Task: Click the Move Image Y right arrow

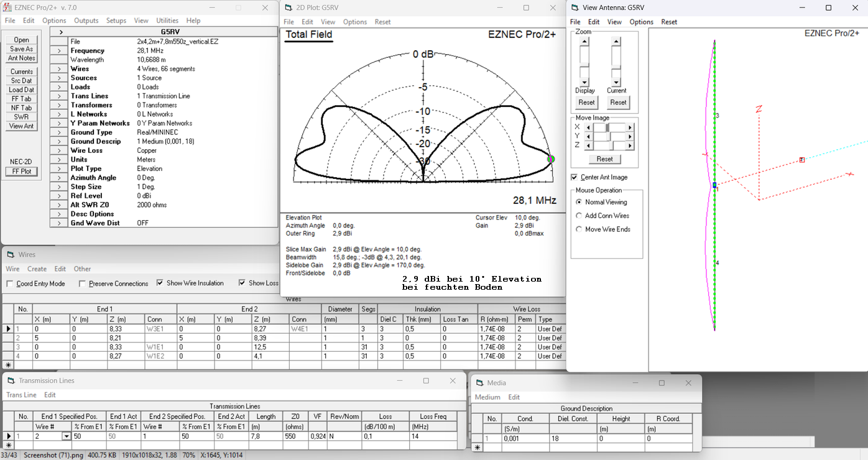Action: tap(630, 136)
